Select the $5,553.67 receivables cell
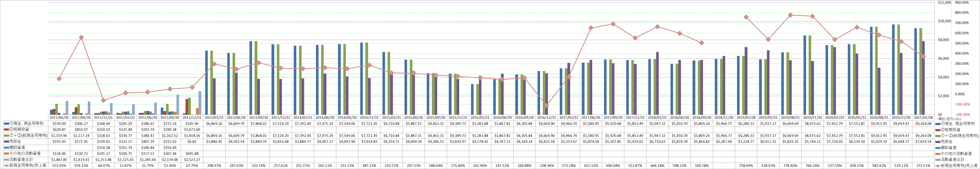This screenshot has width=980, height=169. [569, 142]
